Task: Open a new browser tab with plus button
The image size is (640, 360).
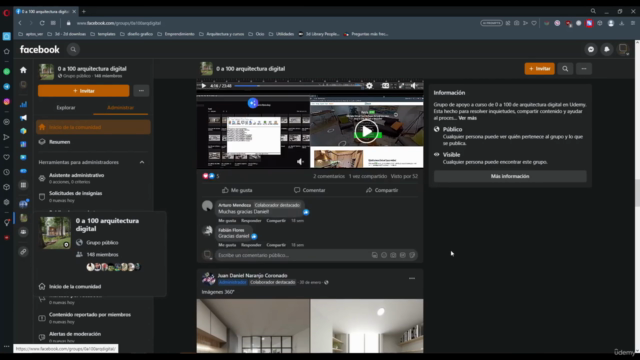Action: pos(84,11)
